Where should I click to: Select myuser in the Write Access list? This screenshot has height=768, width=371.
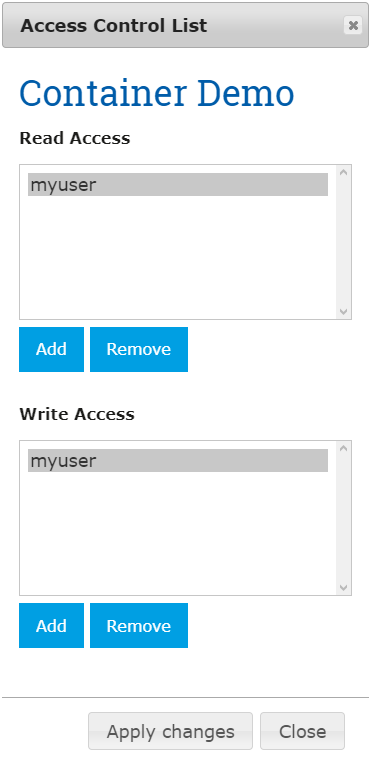point(178,460)
